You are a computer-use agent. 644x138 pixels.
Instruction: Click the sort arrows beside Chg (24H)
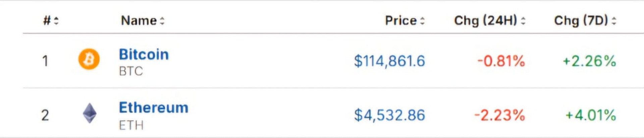523,21
